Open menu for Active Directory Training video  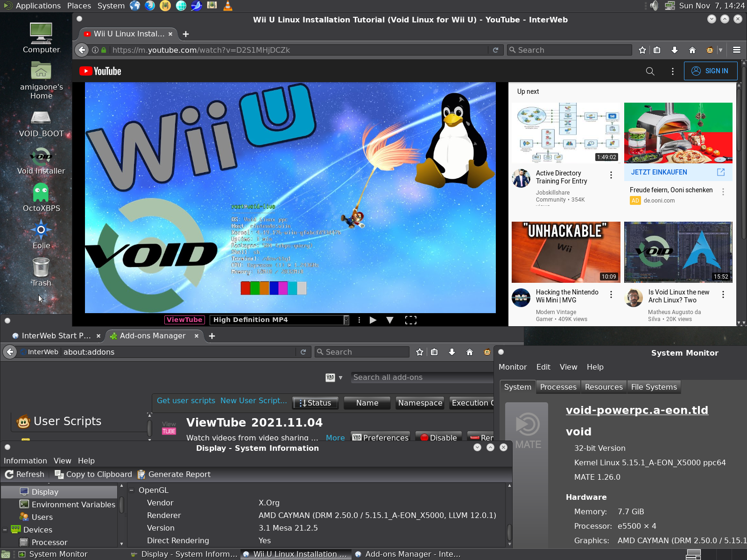pos(611,175)
